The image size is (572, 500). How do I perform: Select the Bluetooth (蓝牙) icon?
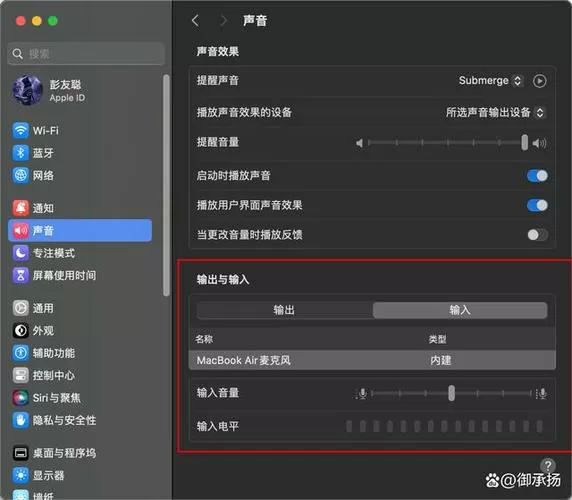pos(20,153)
